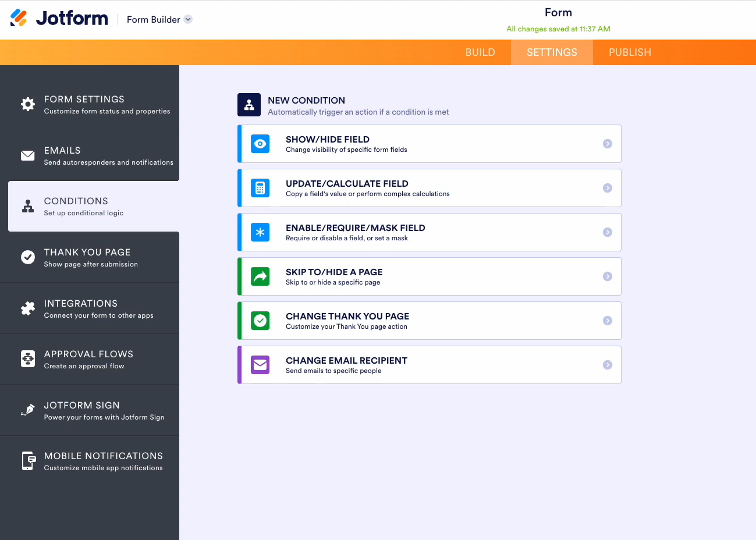The width and height of the screenshot is (756, 540).
Task: Click 'Change visibility of specific form fields' text
Action: click(346, 150)
